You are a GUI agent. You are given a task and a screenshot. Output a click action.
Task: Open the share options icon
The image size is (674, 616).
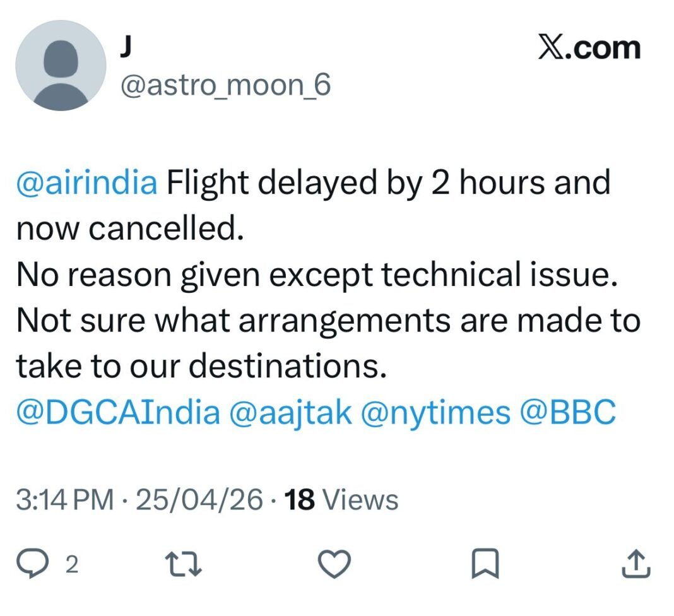pos(636,563)
